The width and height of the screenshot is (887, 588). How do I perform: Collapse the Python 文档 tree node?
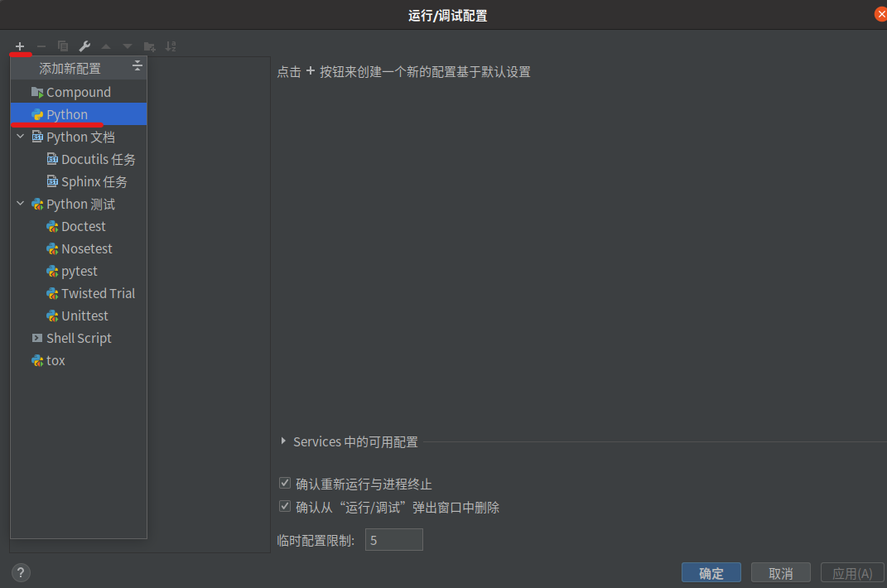(x=20, y=136)
